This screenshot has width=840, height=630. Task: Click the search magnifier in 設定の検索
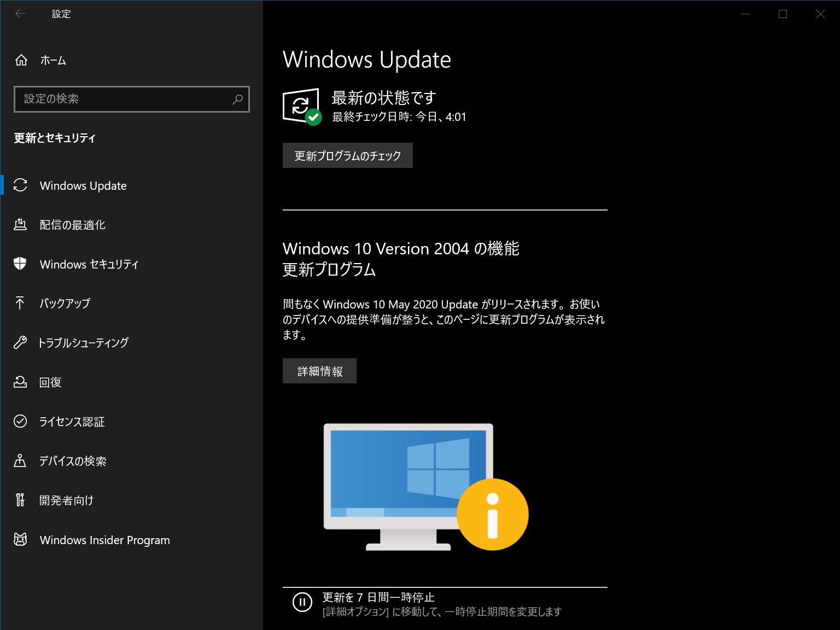(x=237, y=100)
